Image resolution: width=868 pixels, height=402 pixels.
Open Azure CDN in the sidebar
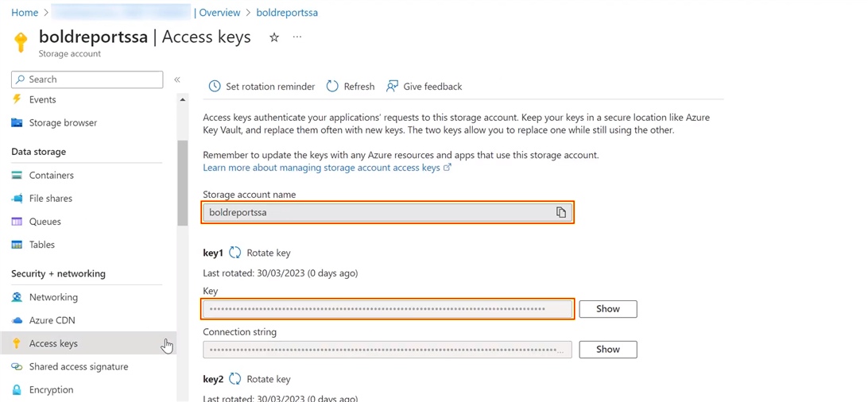point(52,320)
